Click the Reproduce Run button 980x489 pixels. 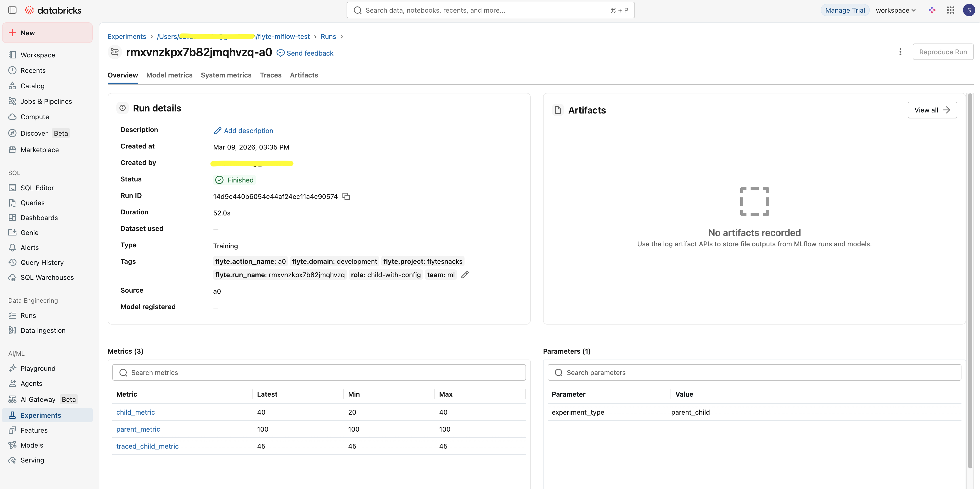pos(943,52)
